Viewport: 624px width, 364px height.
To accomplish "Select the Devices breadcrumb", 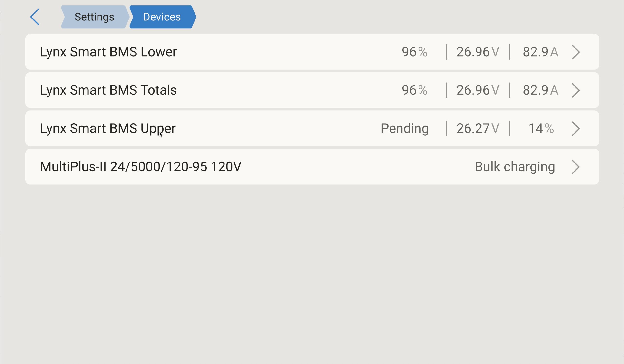I will point(163,17).
